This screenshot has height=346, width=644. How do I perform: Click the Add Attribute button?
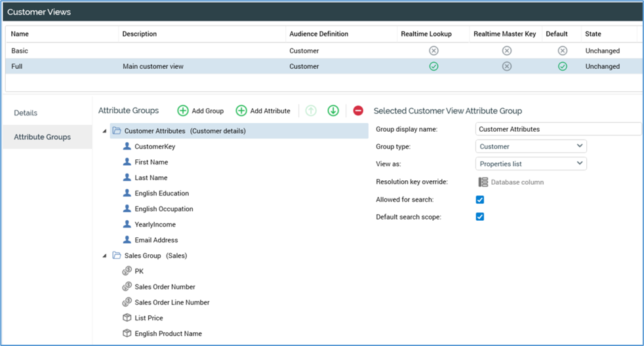click(263, 111)
